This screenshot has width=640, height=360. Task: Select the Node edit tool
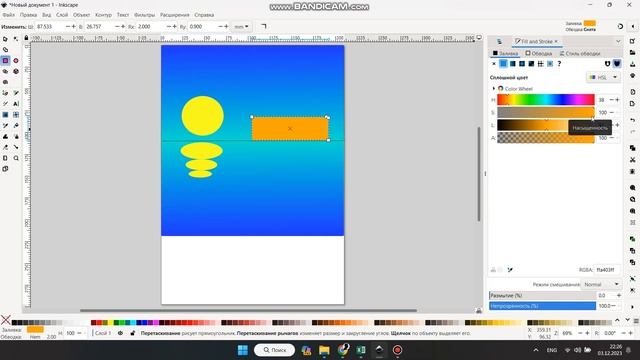coord(16,39)
